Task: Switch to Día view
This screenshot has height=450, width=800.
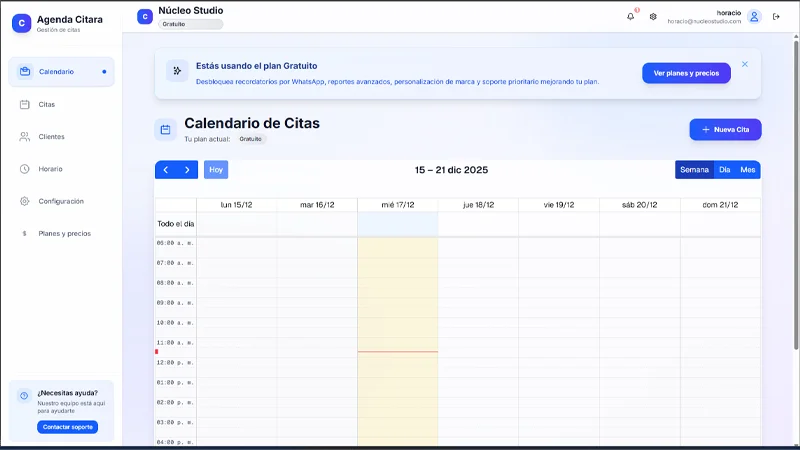Action: coord(724,170)
